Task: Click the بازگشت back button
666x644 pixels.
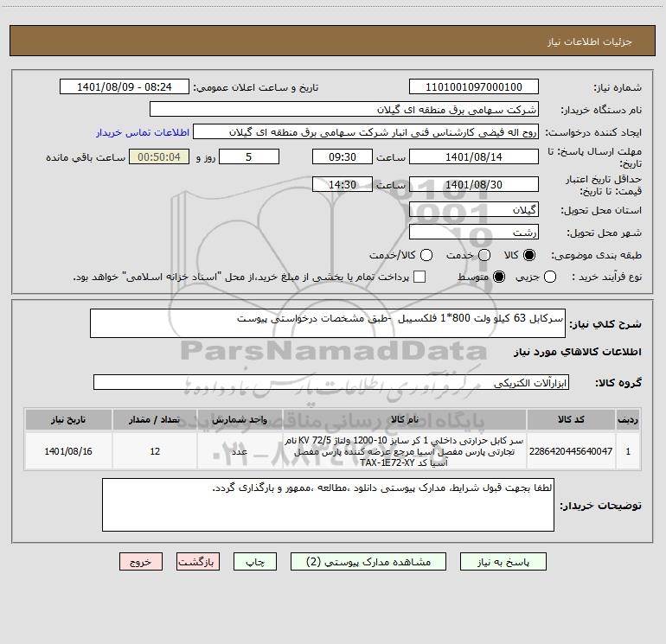Action: coord(198,562)
